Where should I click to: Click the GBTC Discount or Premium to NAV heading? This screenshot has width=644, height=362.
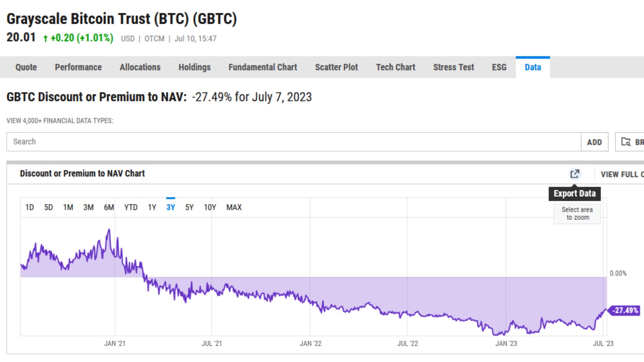coord(97,97)
